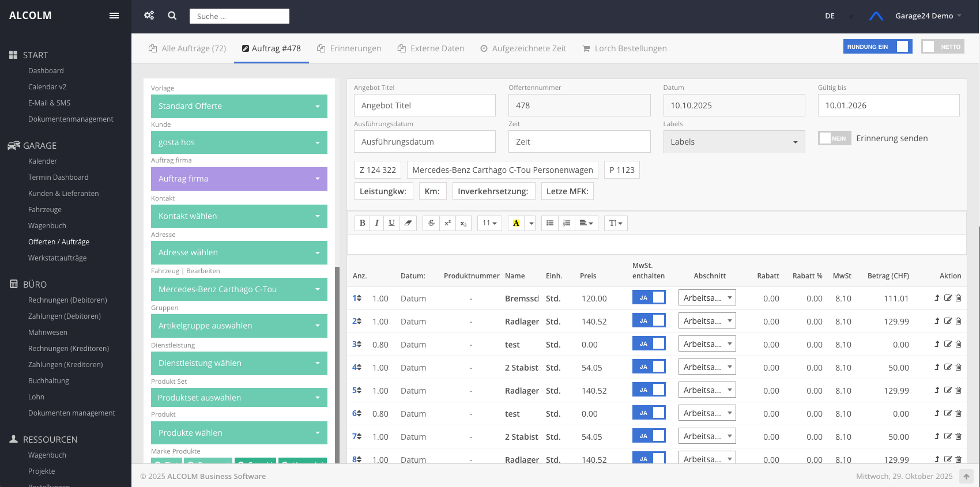Open the Erinnerungen tab
This screenshot has height=487, width=980.
pos(349,48)
